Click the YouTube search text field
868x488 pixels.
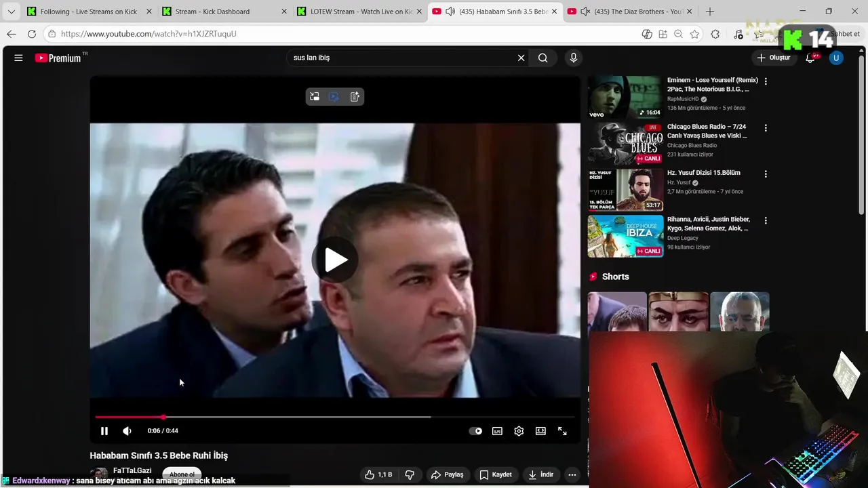(400, 58)
